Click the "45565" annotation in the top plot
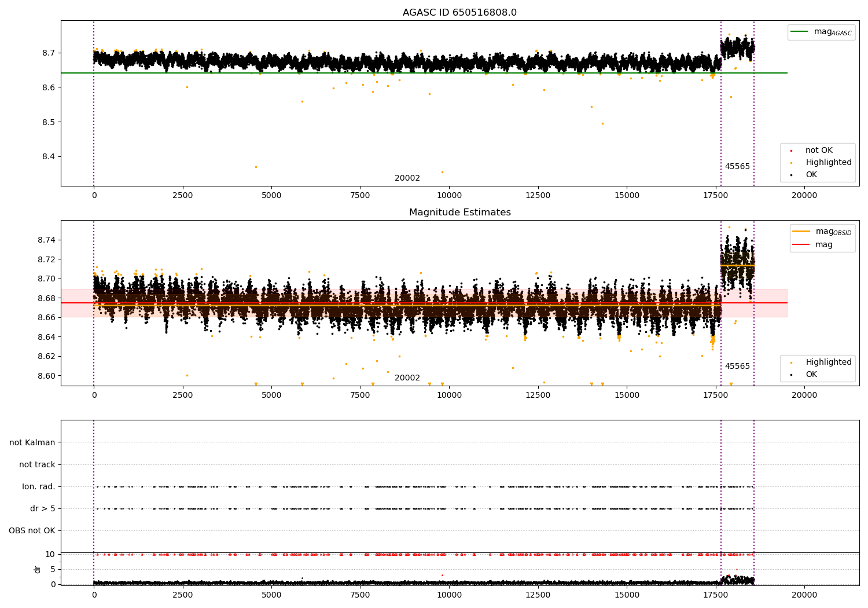868x608 pixels. (x=737, y=167)
